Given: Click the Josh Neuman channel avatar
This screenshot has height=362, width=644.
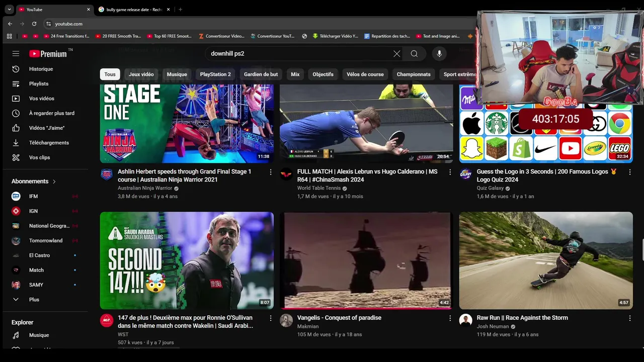Looking at the screenshot, I should pyautogui.click(x=465, y=320).
